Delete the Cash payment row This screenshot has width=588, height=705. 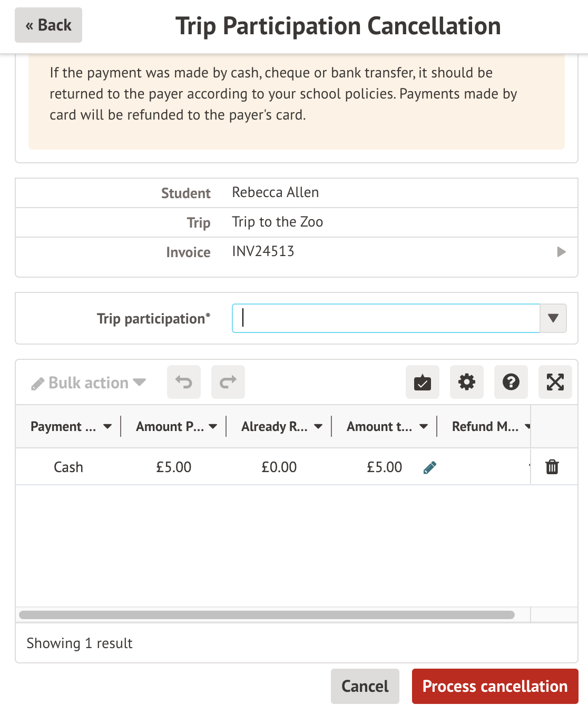tap(552, 467)
